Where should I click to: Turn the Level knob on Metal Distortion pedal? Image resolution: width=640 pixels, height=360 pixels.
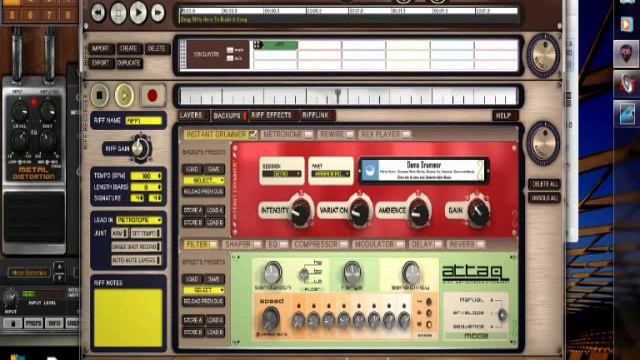(19, 111)
